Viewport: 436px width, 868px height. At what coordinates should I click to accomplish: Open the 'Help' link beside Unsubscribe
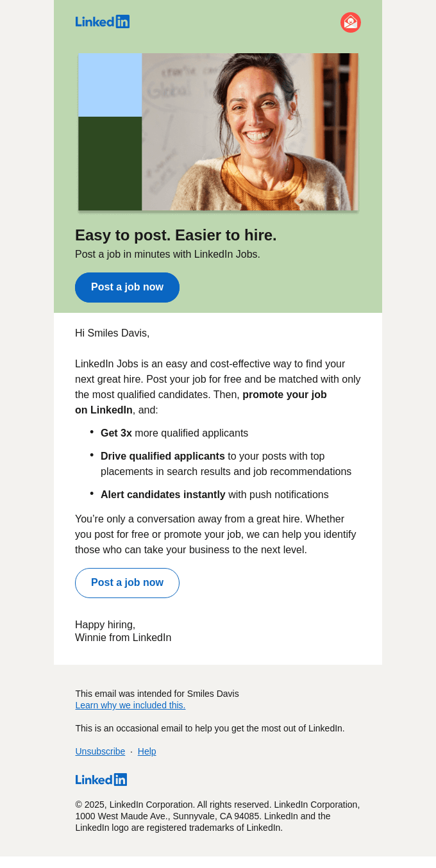(147, 751)
